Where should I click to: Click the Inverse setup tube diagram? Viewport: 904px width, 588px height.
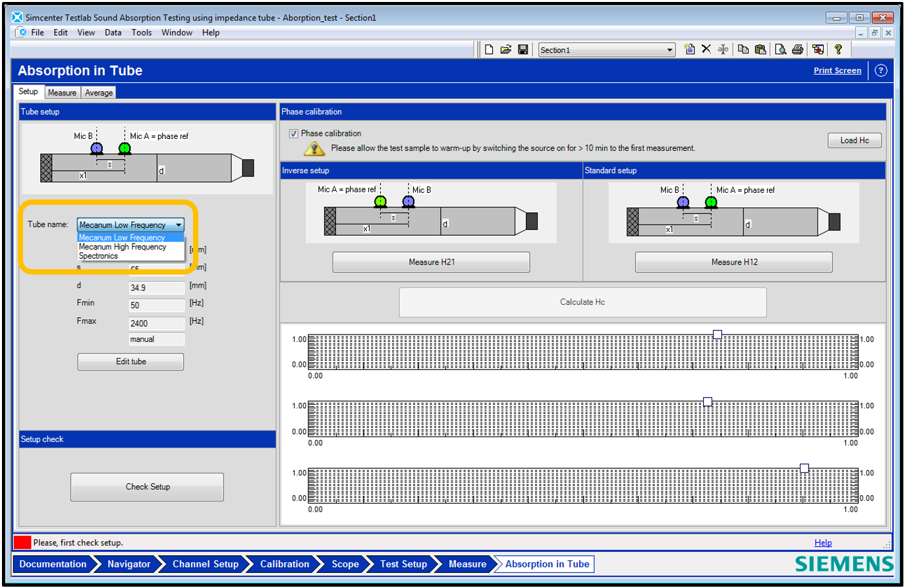431,213
